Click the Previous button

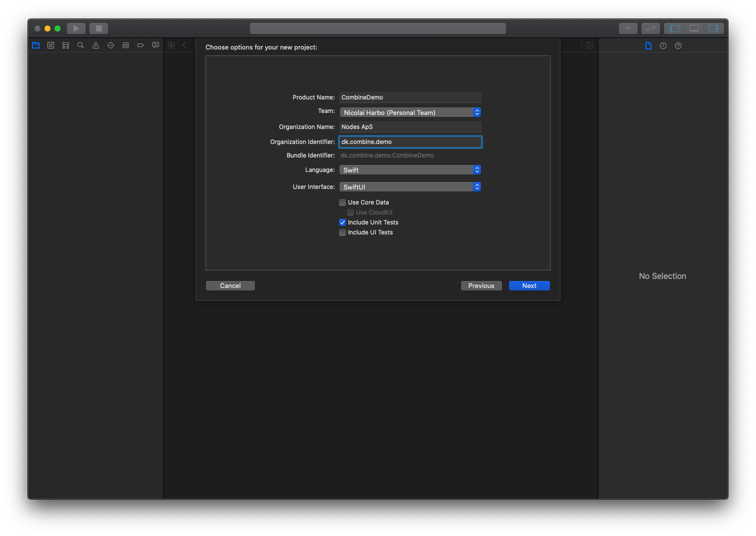481,285
